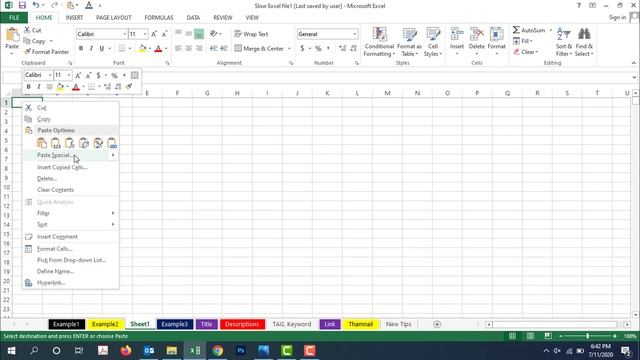This screenshot has width=640, height=360.
Task: Click the ribbon Fill Color paint bucket
Action: coord(142,49)
